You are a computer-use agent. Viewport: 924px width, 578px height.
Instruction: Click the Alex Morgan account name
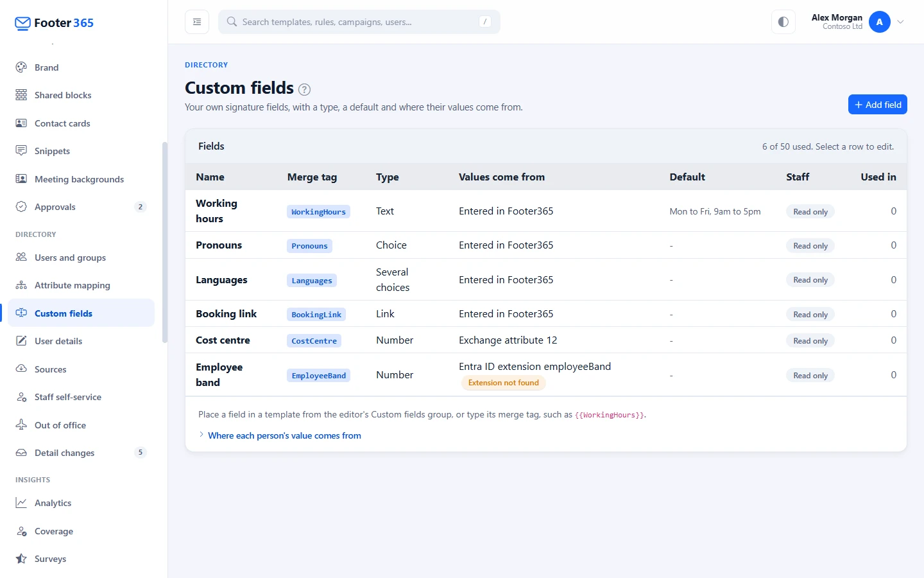click(x=837, y=17)
